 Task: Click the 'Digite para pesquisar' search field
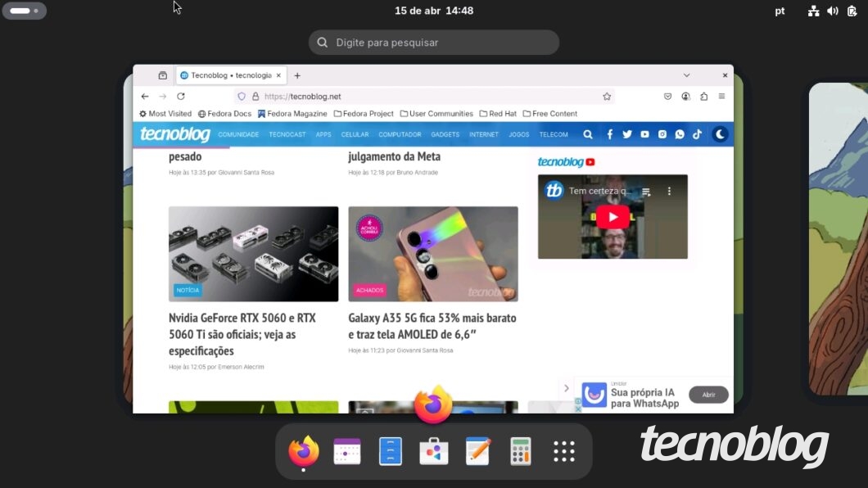pos(434,42)
